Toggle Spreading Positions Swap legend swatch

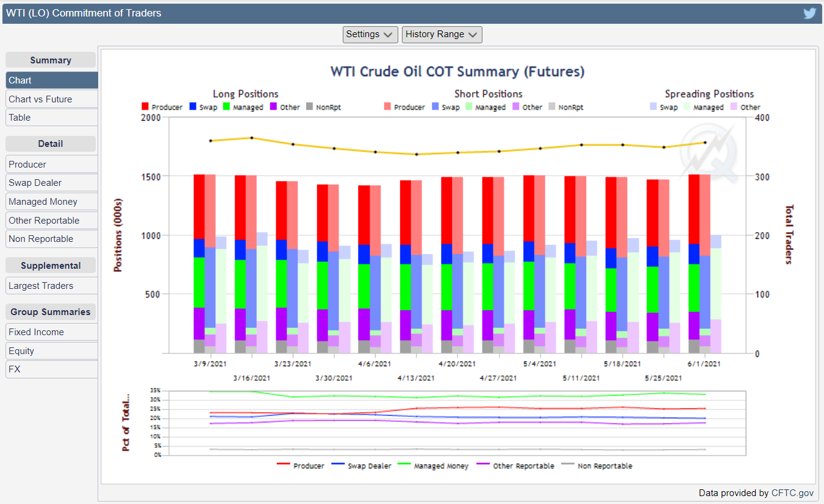pos(653,107)
